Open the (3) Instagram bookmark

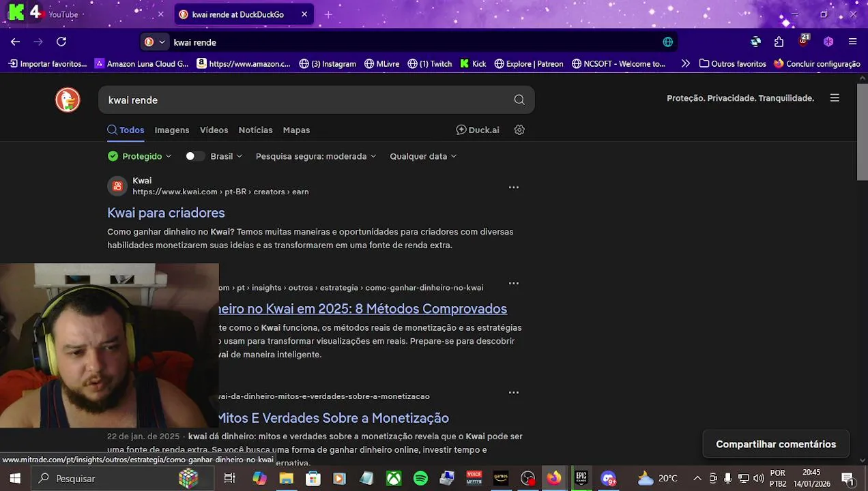coord(328,63)
